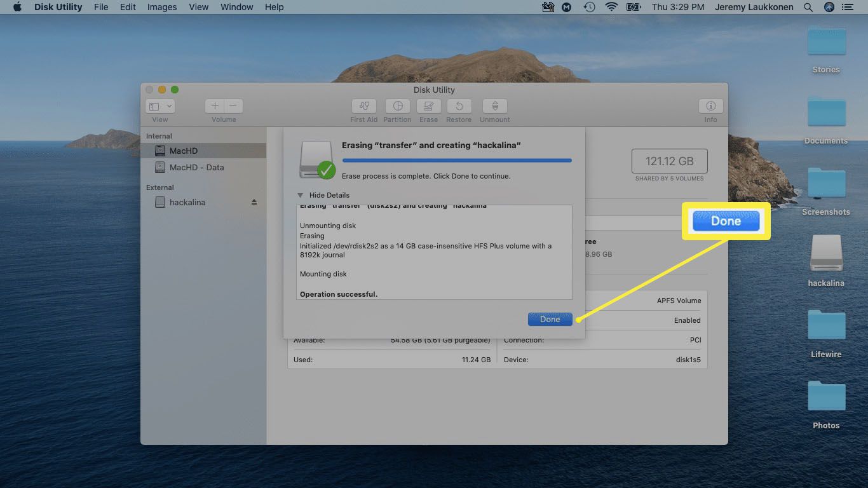Show disk Info from toolbar

(710, 106)
